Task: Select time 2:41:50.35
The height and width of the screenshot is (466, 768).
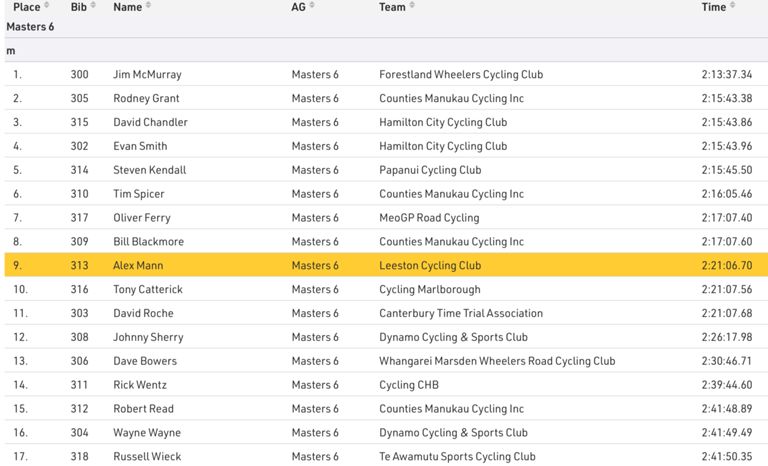Action: [727, 457]
